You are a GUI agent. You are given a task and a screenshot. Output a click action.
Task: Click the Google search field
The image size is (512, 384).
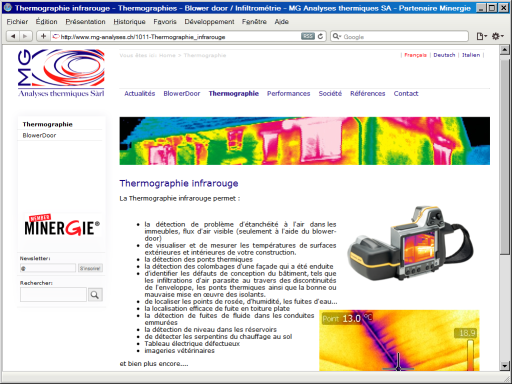(399, 36)
